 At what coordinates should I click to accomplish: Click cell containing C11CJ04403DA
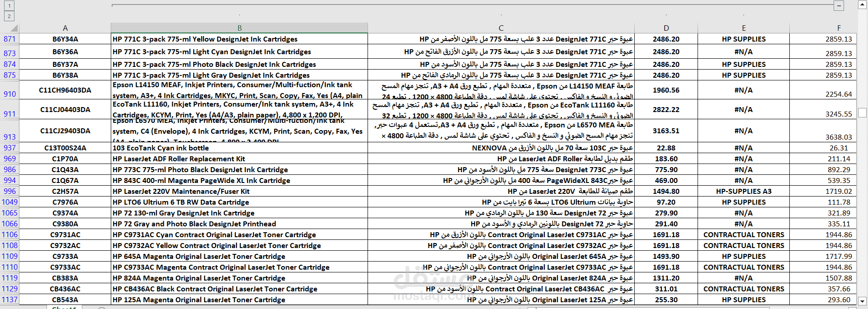pyautogui.click(x=65, y=109)
